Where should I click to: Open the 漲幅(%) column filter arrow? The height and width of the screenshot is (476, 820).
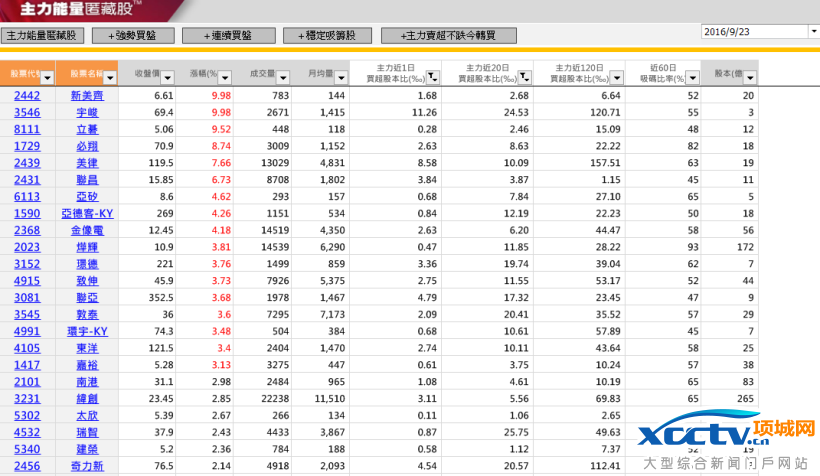pos(226,76)
